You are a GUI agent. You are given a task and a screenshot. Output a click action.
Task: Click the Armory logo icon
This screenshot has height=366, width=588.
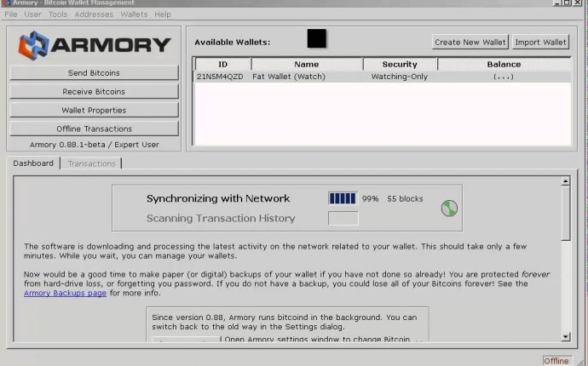(34, 45)
